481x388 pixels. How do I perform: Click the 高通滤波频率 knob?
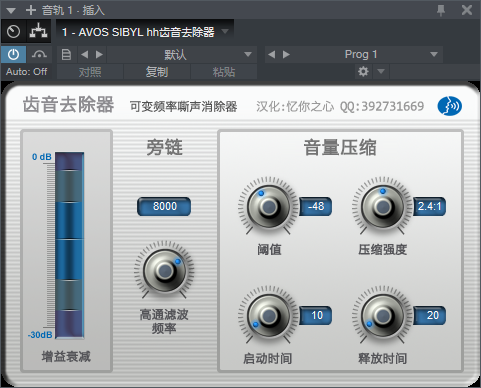[x=164, y=270]
